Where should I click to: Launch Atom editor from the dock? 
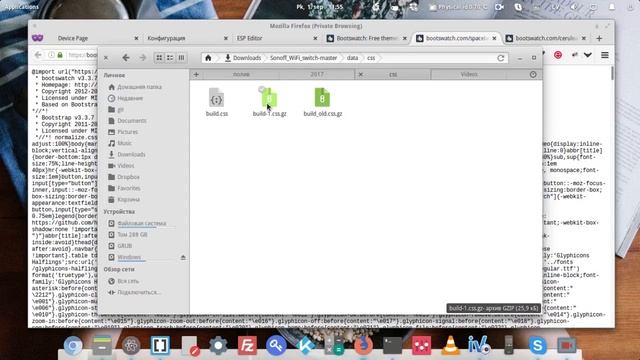pyautogui.click(x=131, y=346)
